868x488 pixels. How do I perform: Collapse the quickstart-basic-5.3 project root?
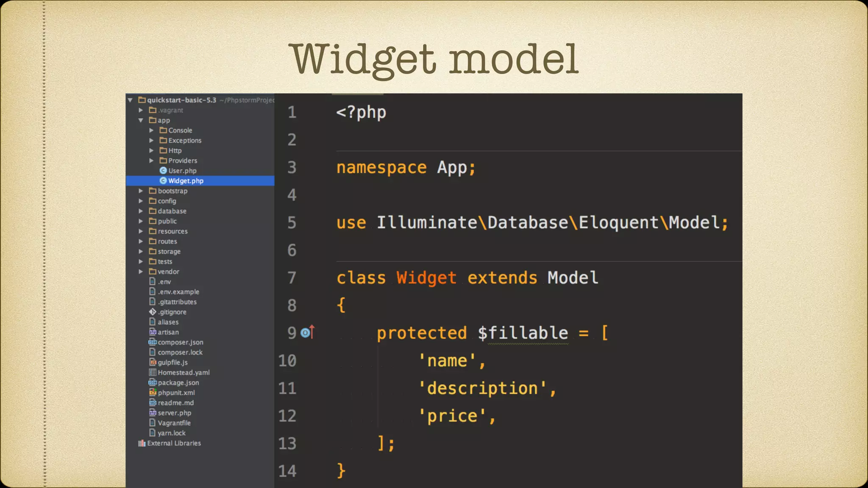130,100
